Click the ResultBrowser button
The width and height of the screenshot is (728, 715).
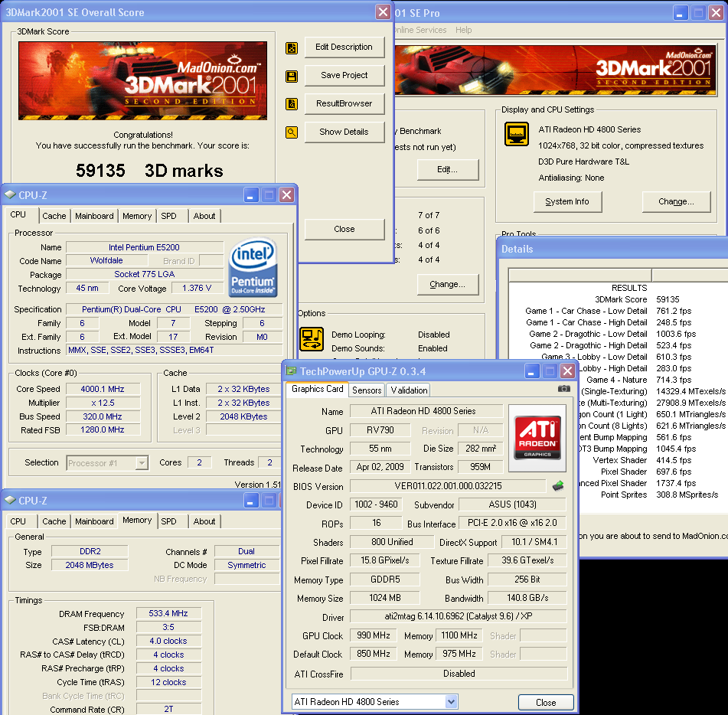(344, 103)
